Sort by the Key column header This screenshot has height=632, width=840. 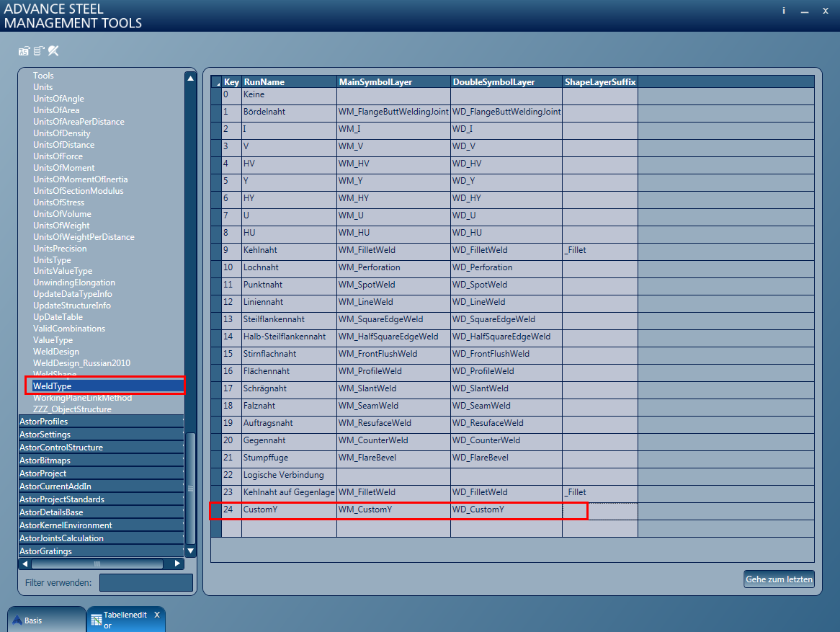coord(231,82)
